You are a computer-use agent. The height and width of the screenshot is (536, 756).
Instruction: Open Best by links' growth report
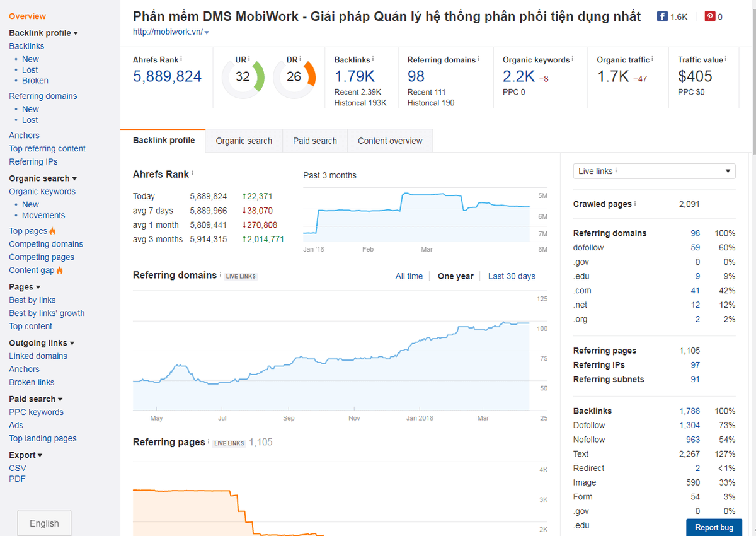[47, 313]
